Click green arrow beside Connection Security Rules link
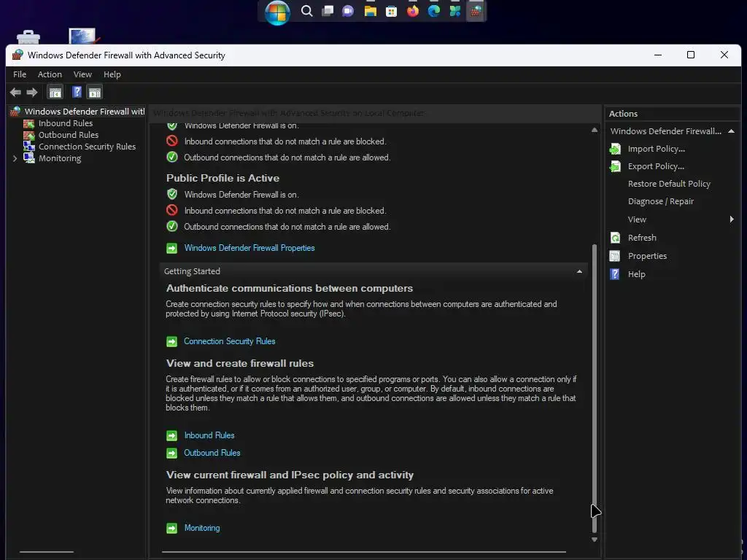 [x=171, y=341]
